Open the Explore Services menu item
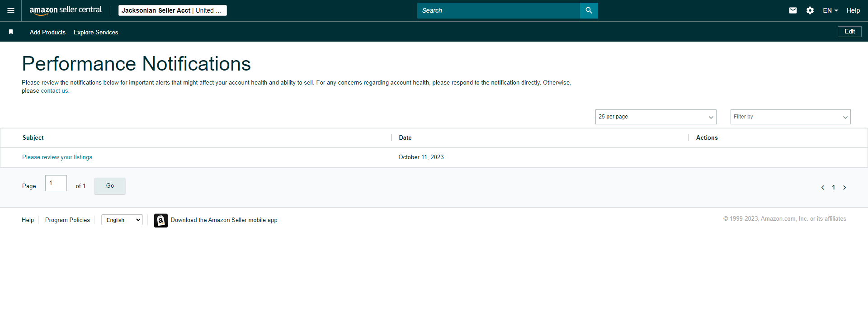 coord(96,32)
